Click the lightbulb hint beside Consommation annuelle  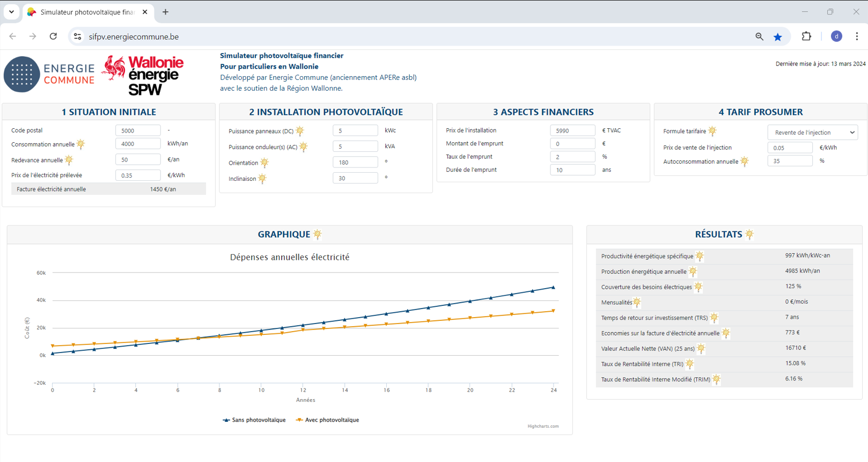coord(80,144)
